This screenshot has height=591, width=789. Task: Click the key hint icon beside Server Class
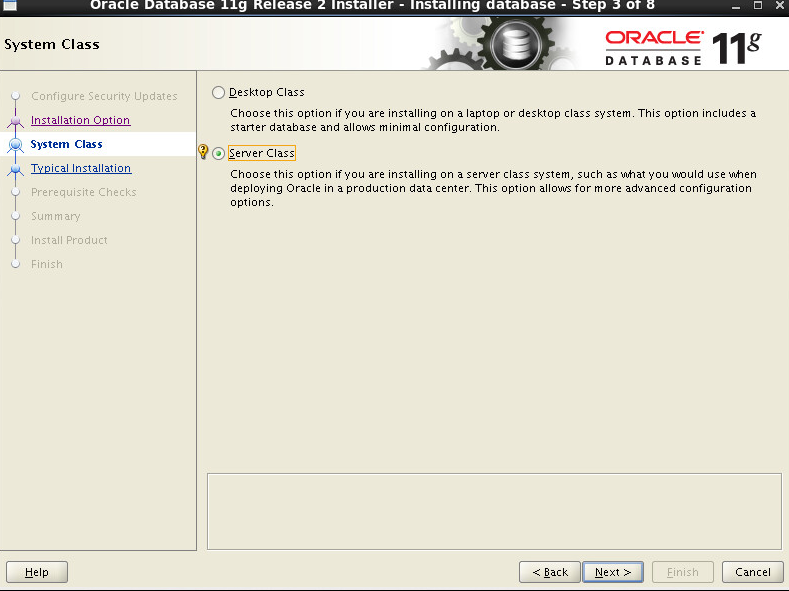click(203, 151)
